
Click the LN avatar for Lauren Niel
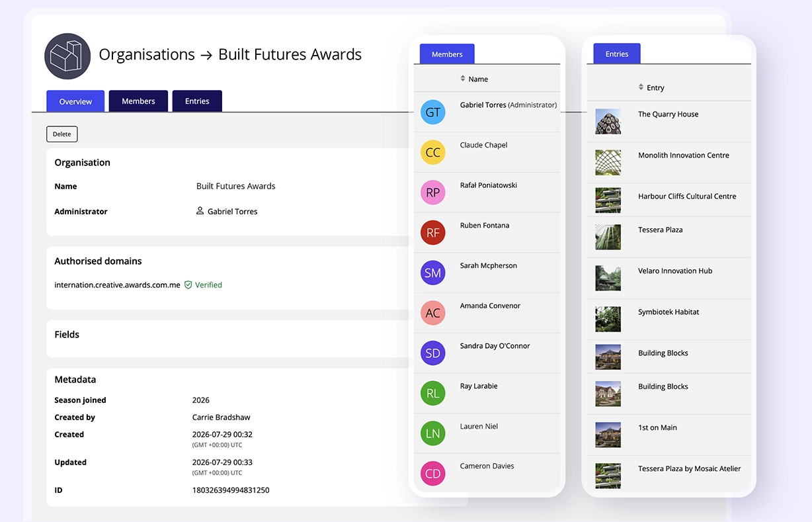[433, 434]
